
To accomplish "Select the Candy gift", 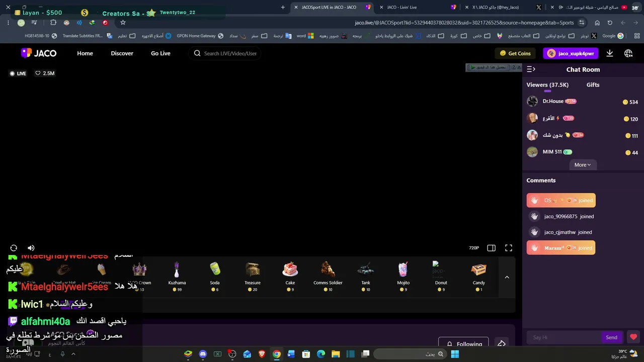I will pyautogui.click(x=479, y=276).
